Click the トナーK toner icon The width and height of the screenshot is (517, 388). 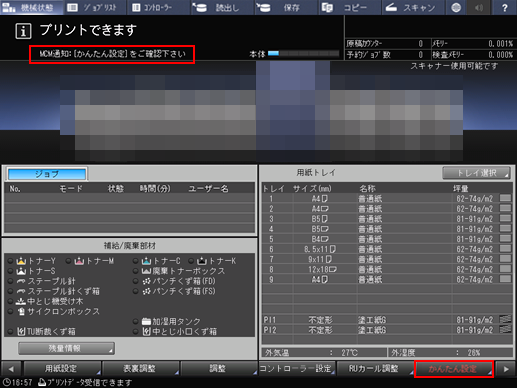[x=202, y=261]
